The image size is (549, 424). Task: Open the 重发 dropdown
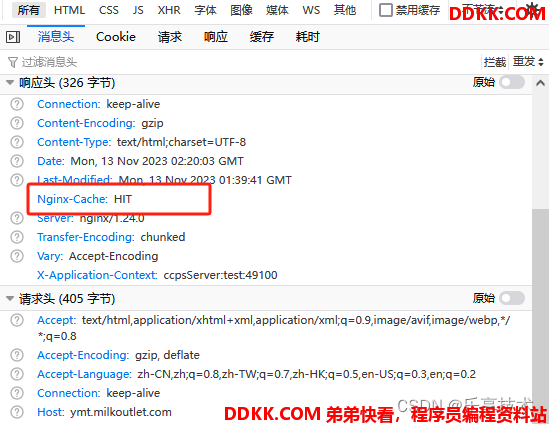point(528,62)
